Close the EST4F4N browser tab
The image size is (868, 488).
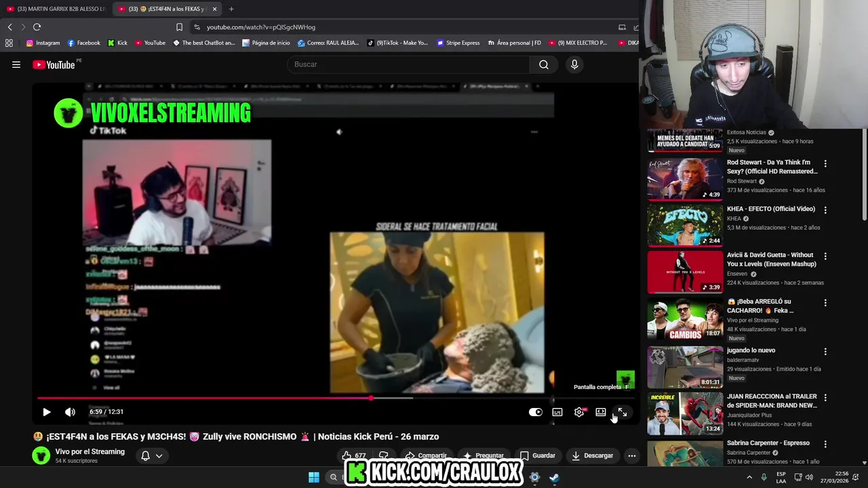pyautogui.click(x=215, y=9)
